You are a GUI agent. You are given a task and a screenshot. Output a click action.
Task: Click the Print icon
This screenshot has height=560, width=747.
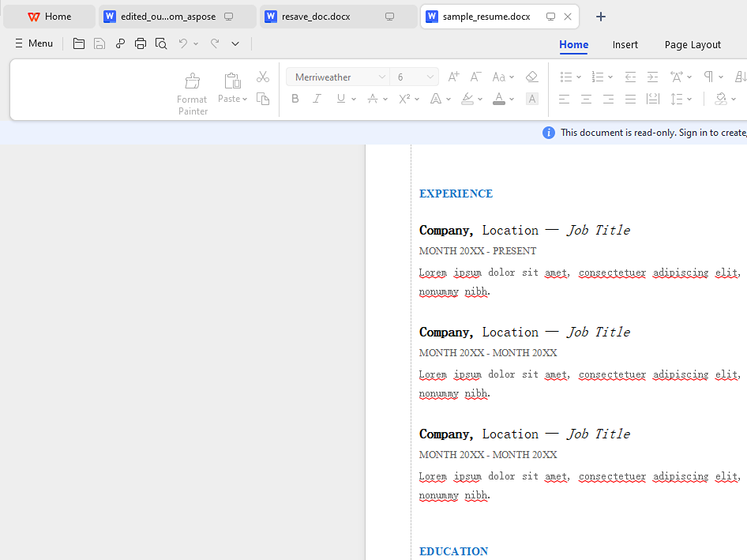(140, 44)
